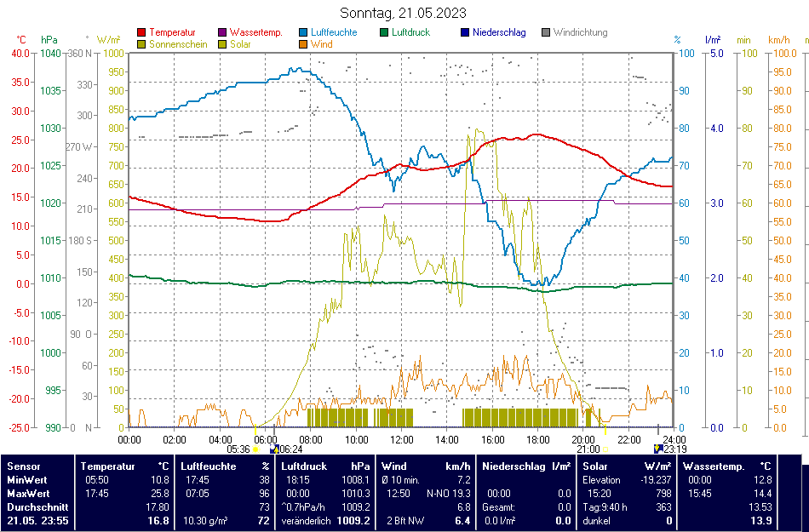Click the 270 W wind direction tick label

[x=79, y=147]
